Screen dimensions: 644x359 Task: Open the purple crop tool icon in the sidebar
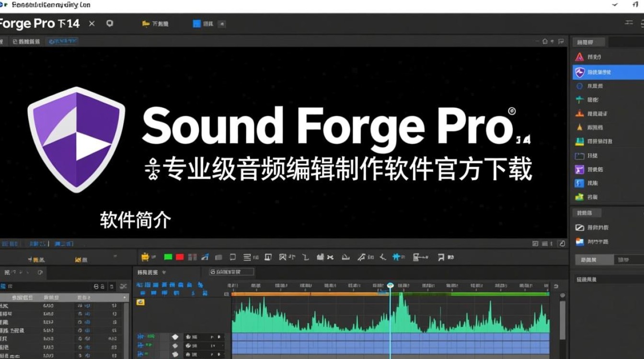tap(578, 169)
